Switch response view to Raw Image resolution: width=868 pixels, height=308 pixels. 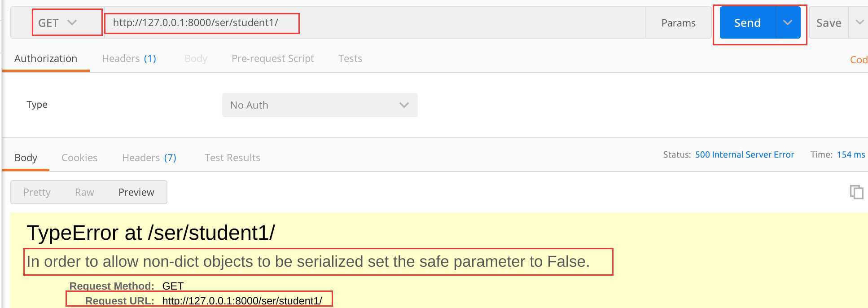tap(84, 192)
